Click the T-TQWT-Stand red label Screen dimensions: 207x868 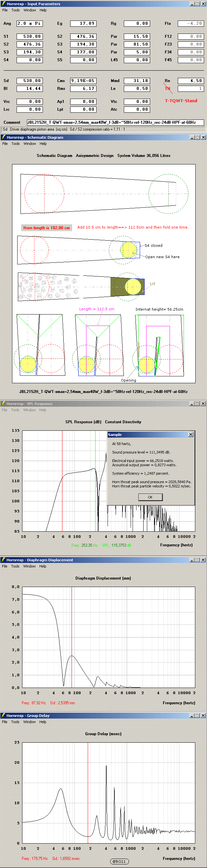coord(181,101)
